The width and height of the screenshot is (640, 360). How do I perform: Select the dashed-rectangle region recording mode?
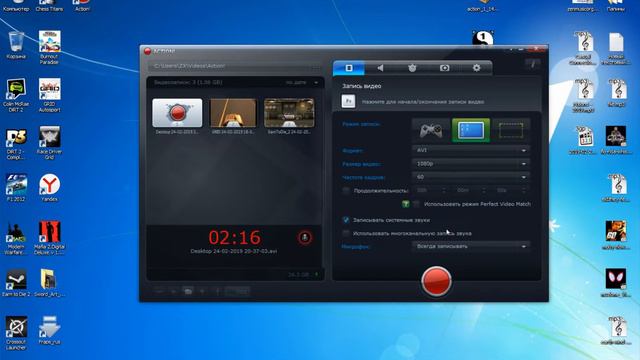[511, 131]
